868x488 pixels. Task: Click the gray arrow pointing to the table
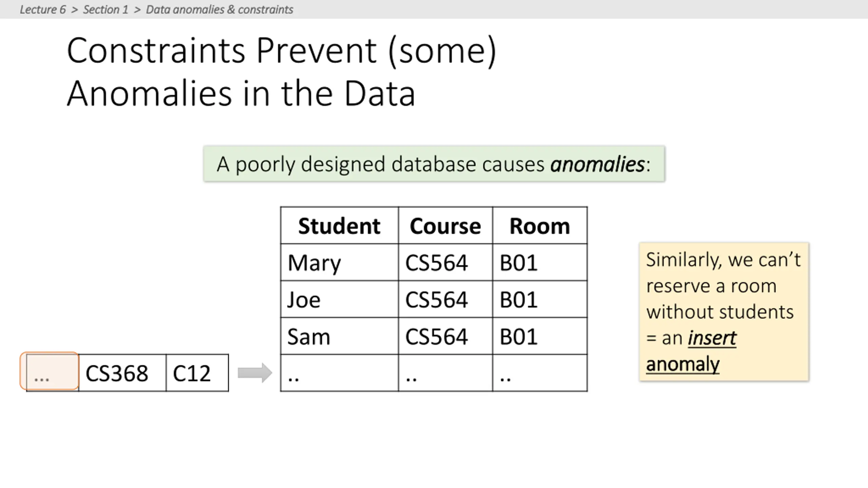click(255, 373)
